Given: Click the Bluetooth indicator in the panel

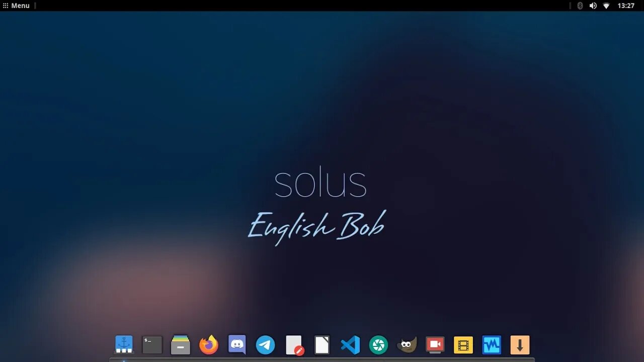Looking at the screenshot, I should coord(580,6).
